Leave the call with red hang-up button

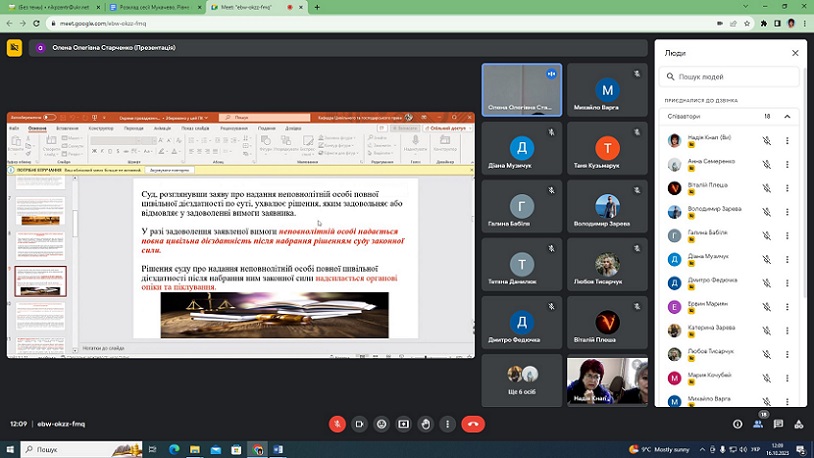tap(473, 424)
